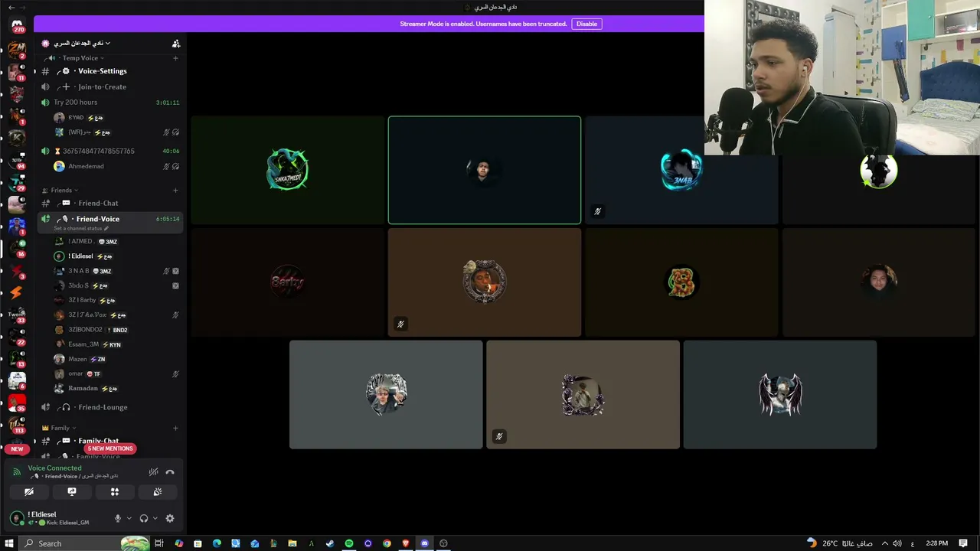The height and width of the screenshot is (551, 980).
Task: Toggle microphone mute next to Eldiesel
Action: click(x=118, y=518)
